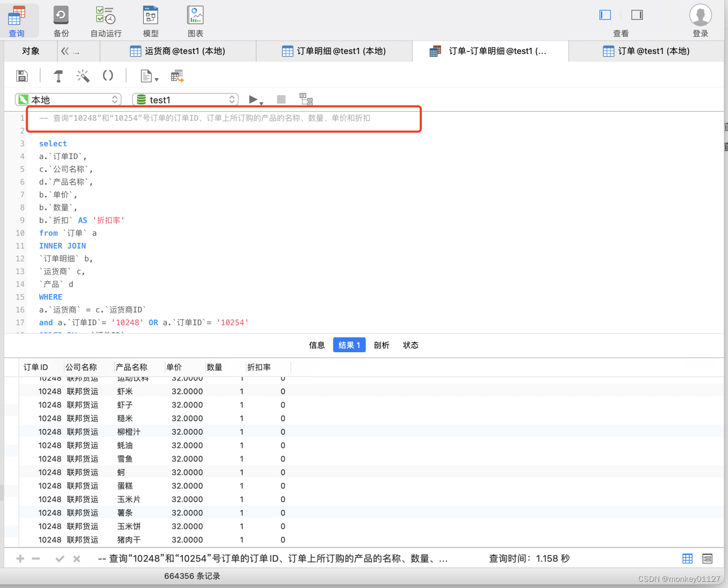Beautify SQL with the magic wand icon

83,76
